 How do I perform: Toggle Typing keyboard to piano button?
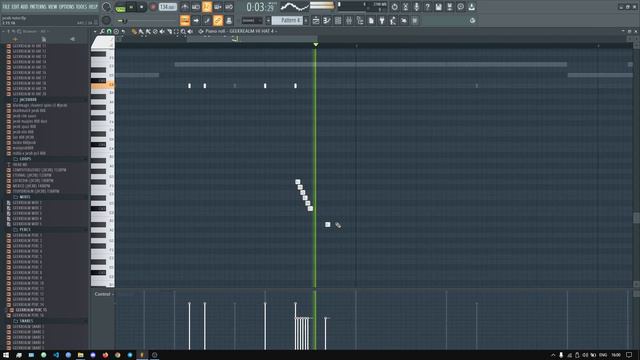point(185,20)
